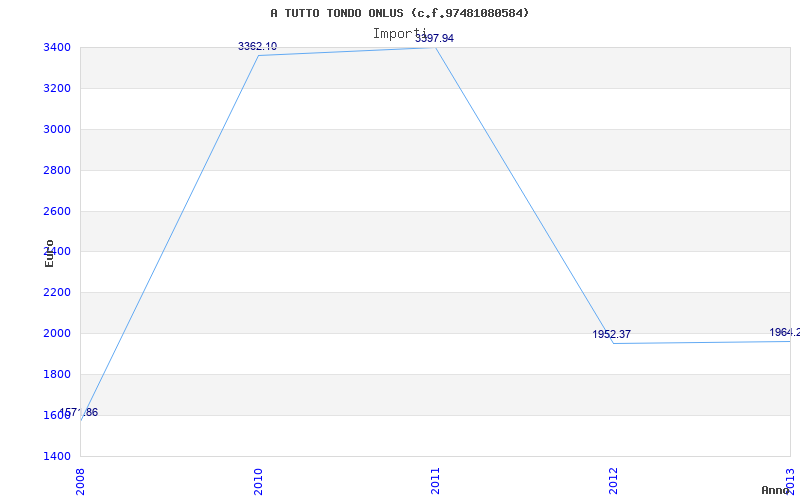This screenshot has width=800, height=500.
Task: Select the 1952.37 data label
Action: [x=612, y=335]
